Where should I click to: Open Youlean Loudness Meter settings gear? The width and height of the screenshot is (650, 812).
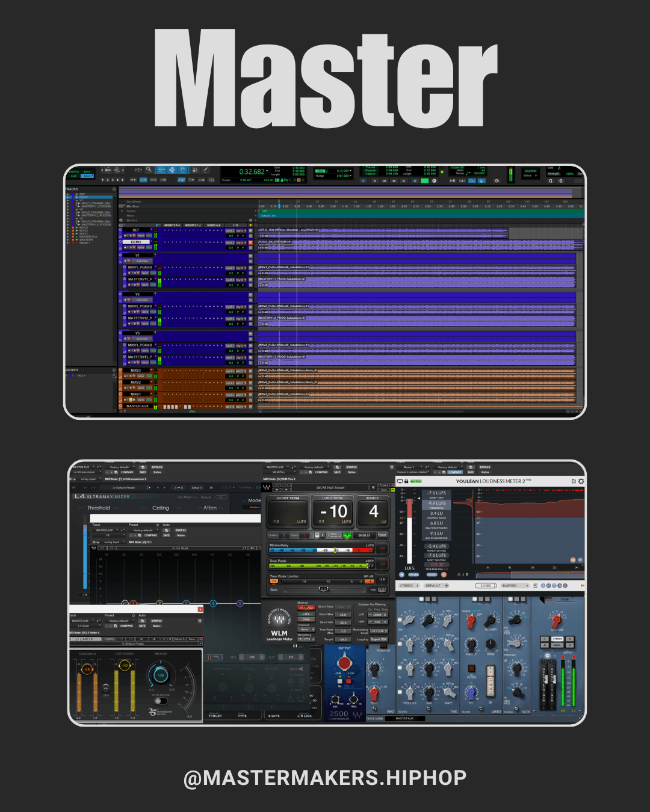point(581,481)
